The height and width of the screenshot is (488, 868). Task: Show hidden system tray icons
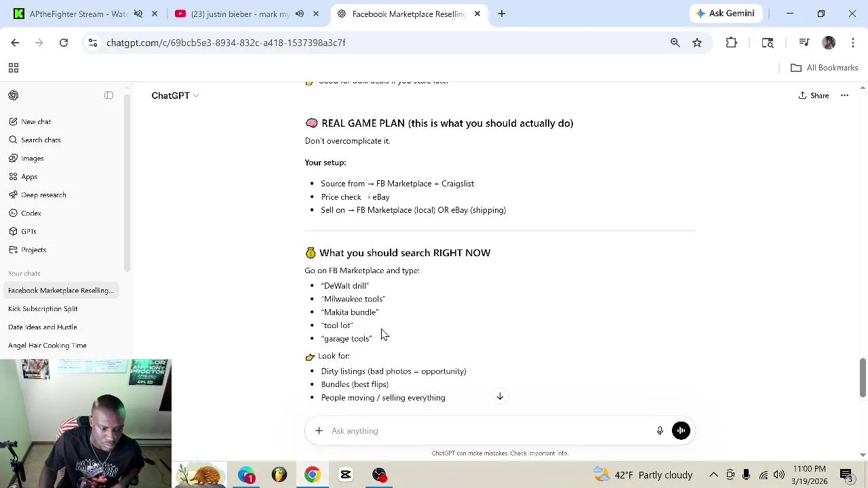tap(713, 474)
